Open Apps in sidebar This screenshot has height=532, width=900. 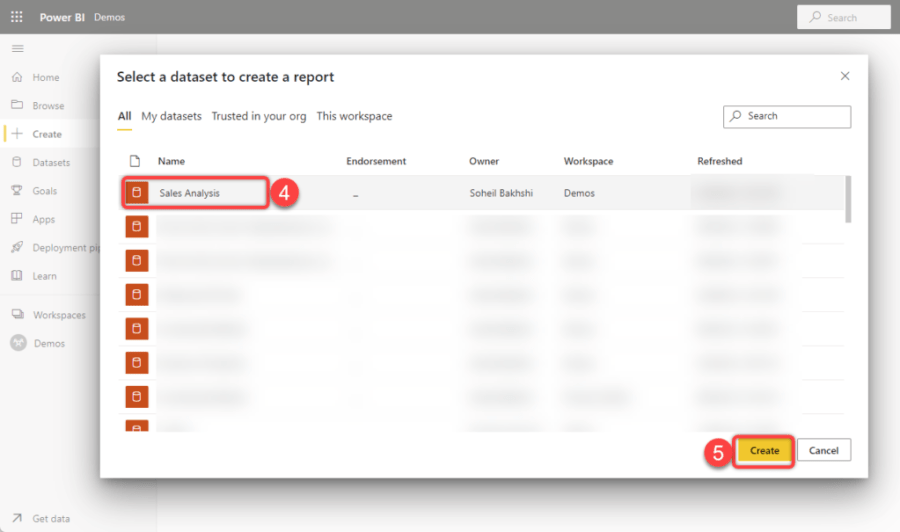pos(33,219)
